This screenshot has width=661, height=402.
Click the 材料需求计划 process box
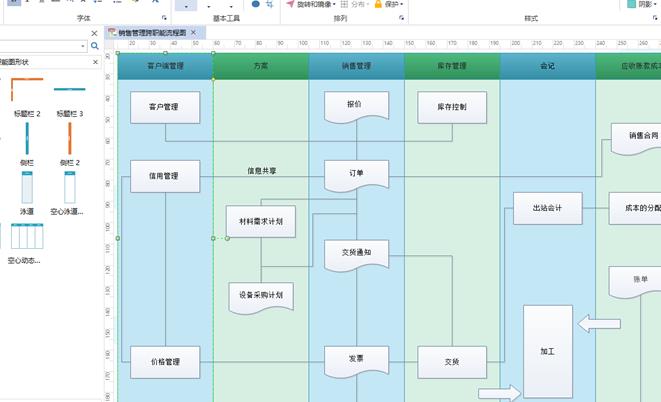261,221
